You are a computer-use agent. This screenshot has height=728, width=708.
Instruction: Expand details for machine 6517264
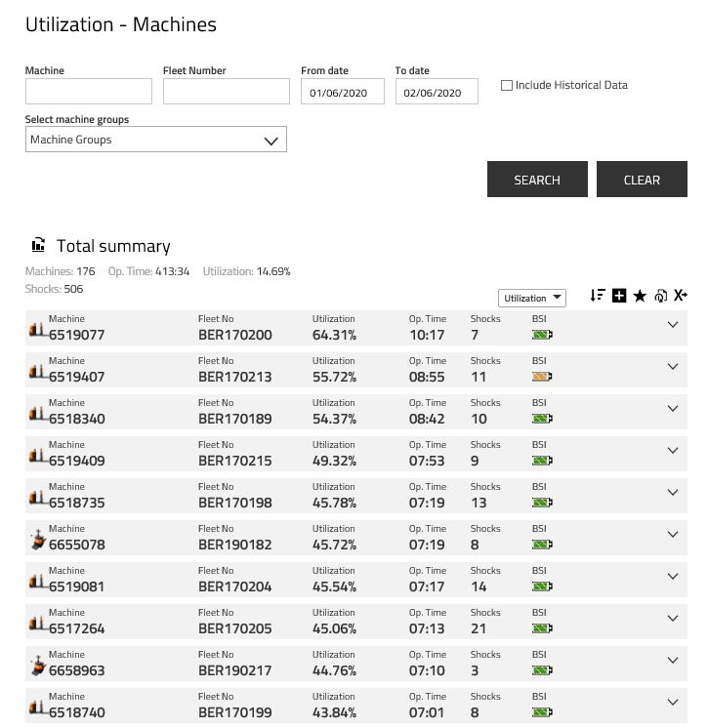coord(672,619)
